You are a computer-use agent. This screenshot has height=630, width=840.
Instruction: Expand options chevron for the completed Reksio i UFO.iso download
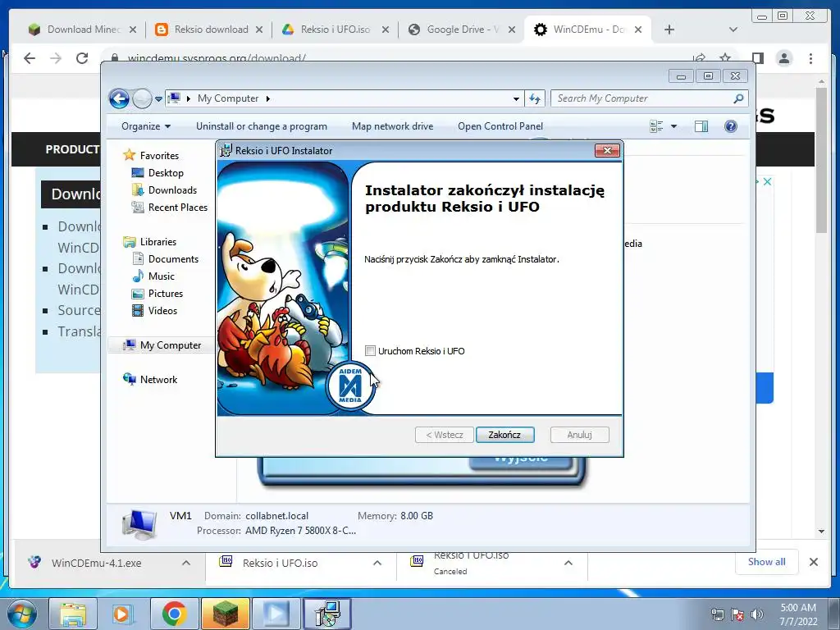377,563
